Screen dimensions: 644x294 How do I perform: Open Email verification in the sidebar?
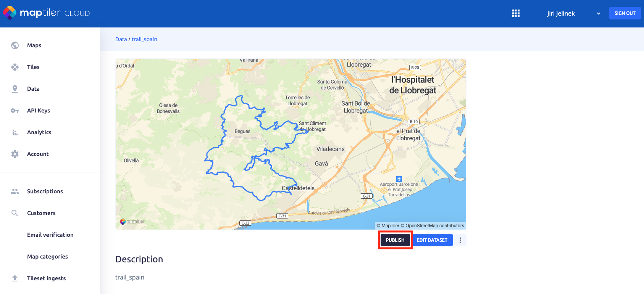(x=50, y=235)
